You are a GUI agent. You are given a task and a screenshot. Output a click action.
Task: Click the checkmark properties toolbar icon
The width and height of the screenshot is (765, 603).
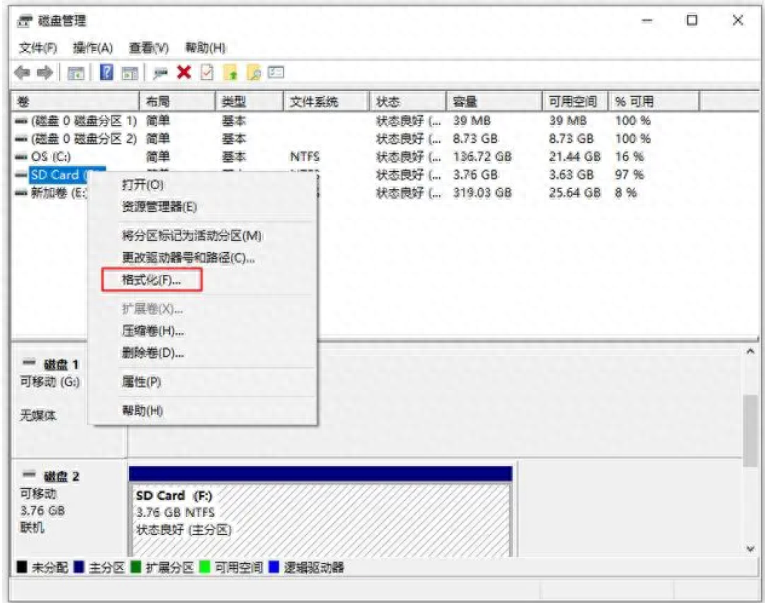pos(207,73)
